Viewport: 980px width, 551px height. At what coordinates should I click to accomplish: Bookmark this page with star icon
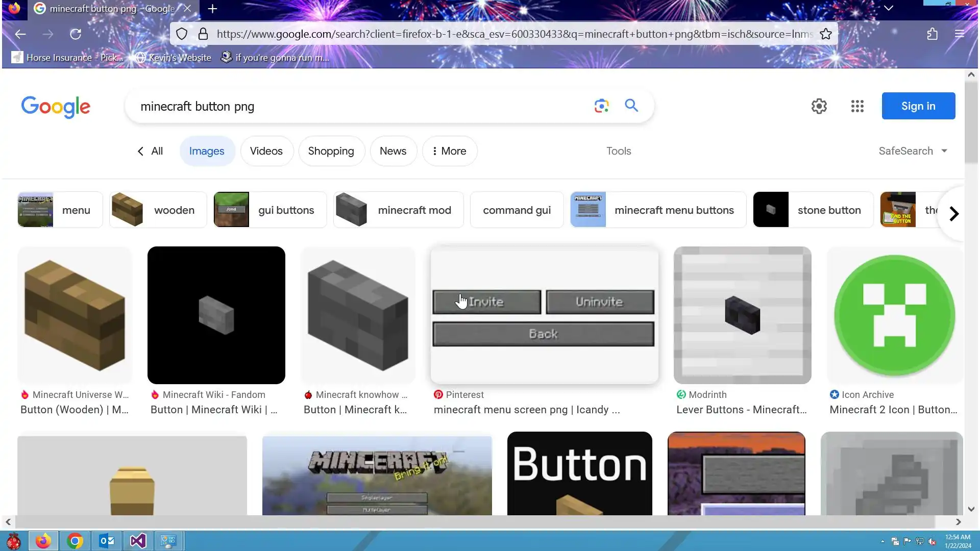coord(825,34)
